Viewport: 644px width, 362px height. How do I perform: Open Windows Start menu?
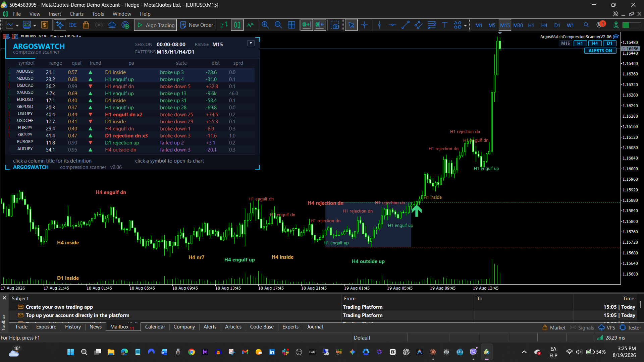point(70,352)
